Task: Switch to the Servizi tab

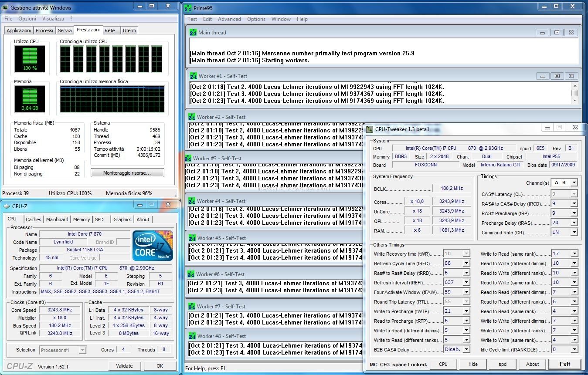Action: point(65,30)
